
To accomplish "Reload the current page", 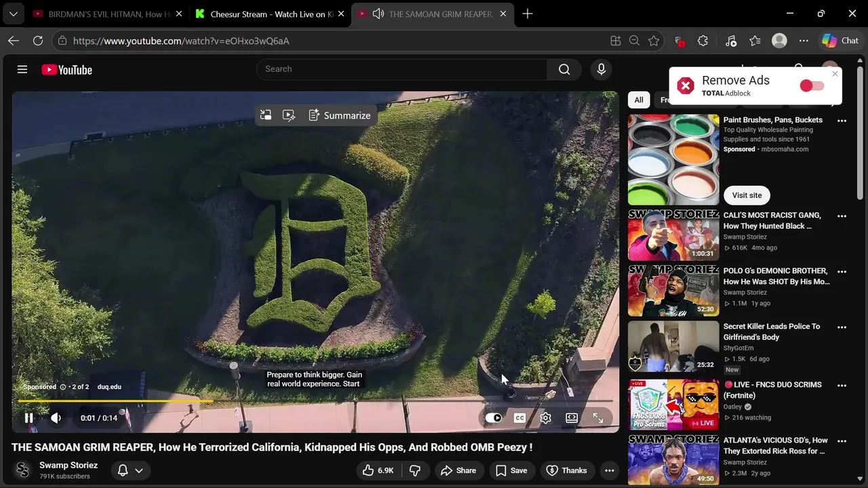I will point(38,41).
